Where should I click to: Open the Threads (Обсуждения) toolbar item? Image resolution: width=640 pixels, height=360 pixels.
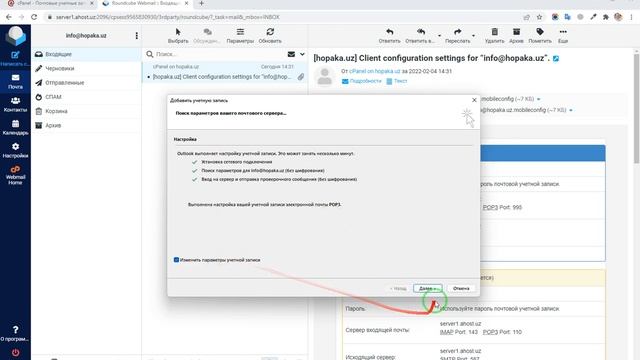coord(207,36)
